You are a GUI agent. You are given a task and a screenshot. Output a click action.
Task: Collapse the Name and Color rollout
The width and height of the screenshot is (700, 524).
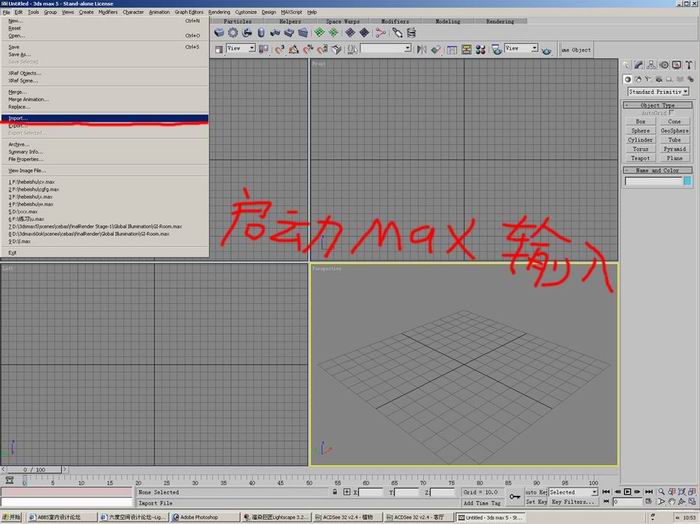(x=658, y=171)
